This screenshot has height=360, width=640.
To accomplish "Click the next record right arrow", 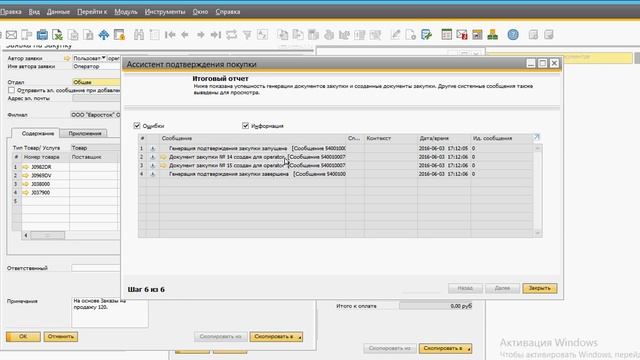I will click(200, 35).
